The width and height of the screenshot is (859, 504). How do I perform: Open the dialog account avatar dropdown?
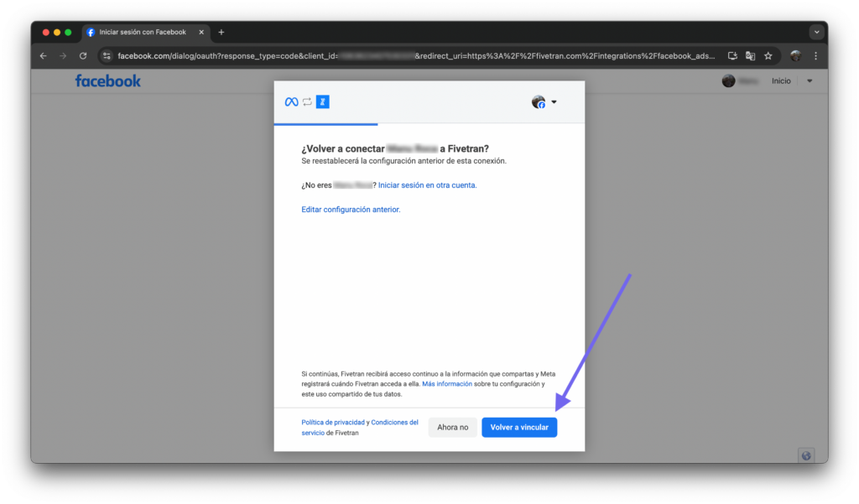tap(544, 102)
